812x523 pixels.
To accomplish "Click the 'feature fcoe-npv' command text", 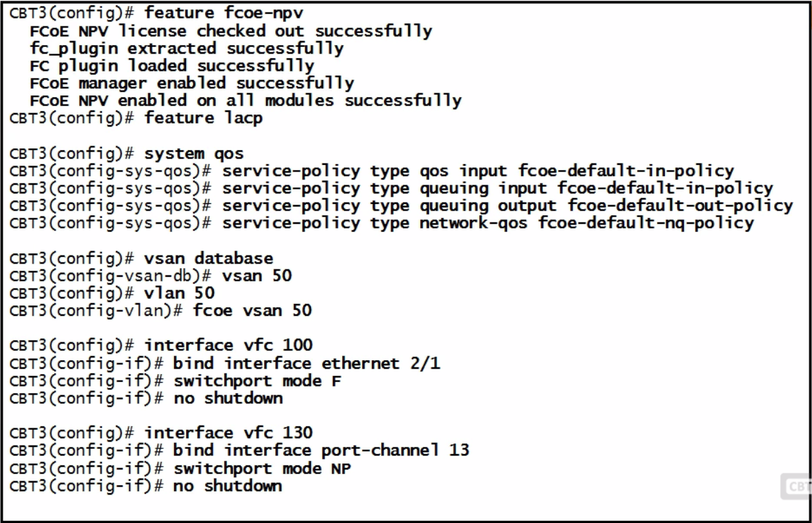I will pos(225,13).
